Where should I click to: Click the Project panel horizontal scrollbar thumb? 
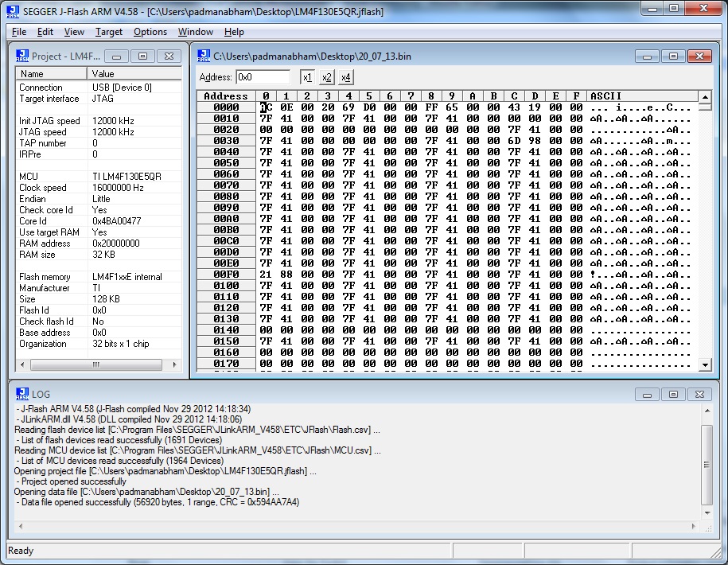(96, 365)
